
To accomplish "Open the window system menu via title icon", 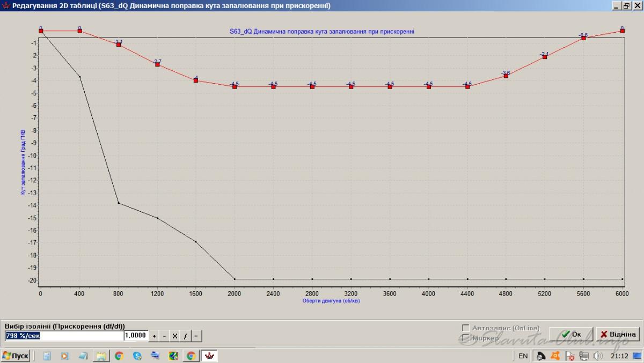I will [x=5, y=5].
